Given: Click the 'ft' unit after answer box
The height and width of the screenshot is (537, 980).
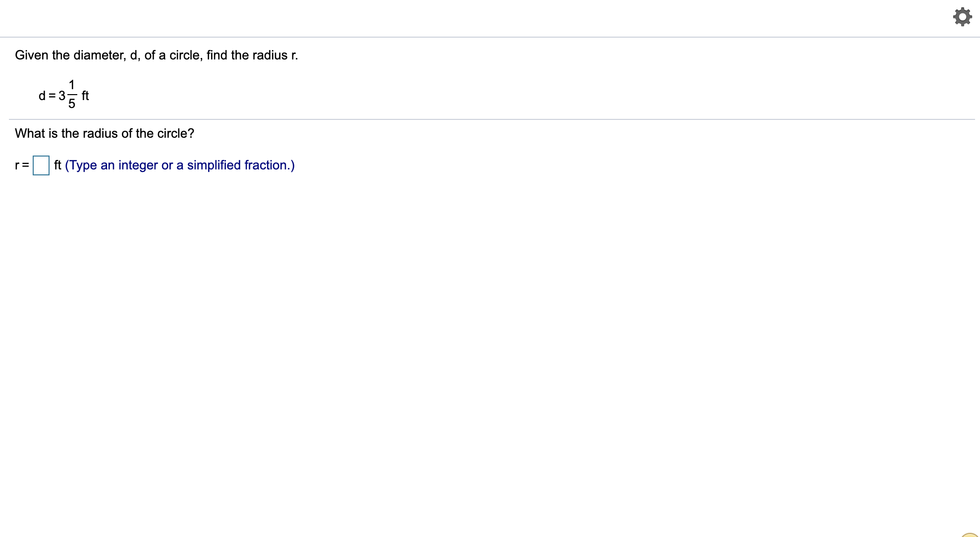Looking at the screenshot, I should click(57, 165).
